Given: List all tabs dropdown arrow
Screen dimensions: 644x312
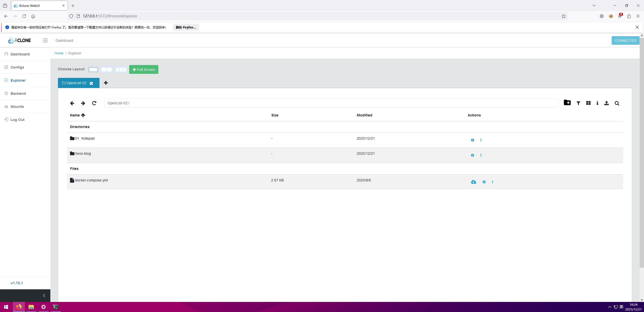Looking at the screenshot, I should [x=594, y=6].
